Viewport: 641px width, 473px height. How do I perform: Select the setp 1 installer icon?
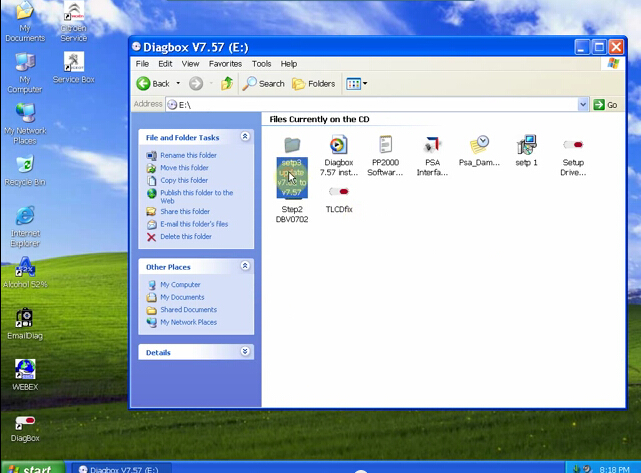[x=526, y=151]
